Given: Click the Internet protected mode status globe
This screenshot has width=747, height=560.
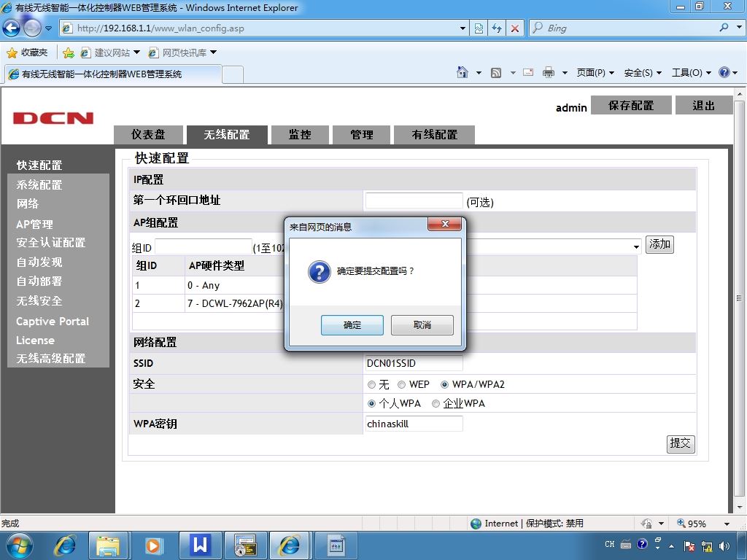Looking at the screenshot, I should [476, 524].
